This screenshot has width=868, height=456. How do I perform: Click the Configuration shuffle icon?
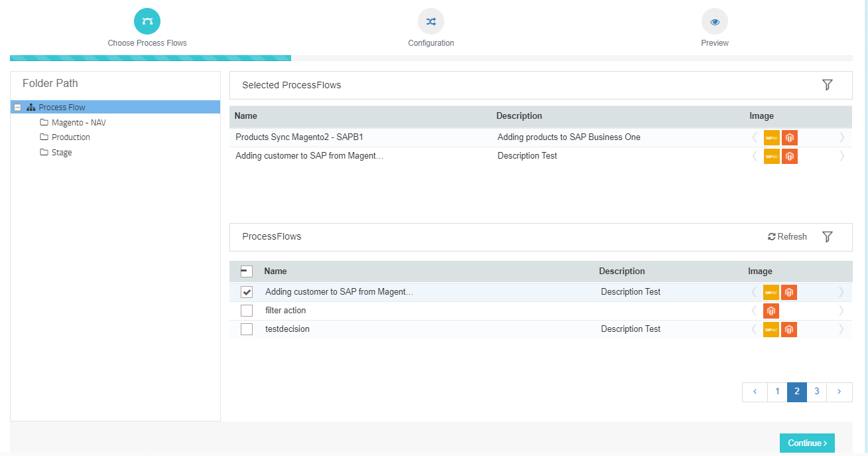431,21
